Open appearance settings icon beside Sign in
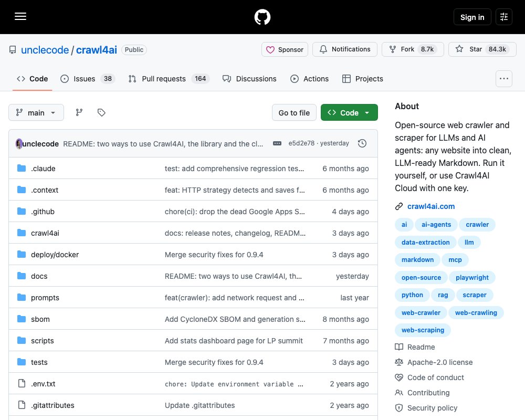The image size is (525, 420). (504, 17)
